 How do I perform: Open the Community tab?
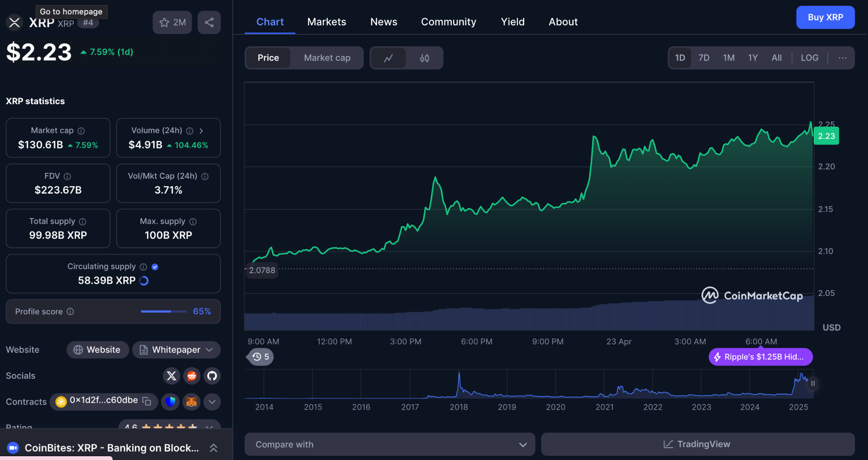coord(448,22)
